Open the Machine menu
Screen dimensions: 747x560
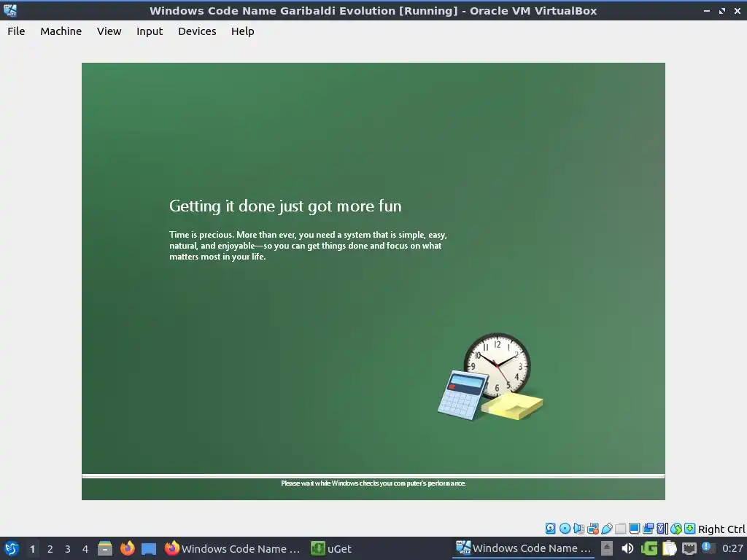[x=61, y=31]
